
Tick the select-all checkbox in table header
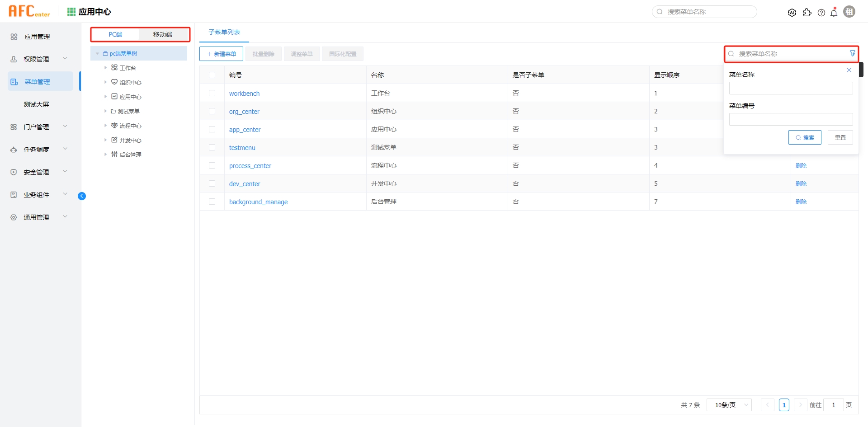point(212,75)
